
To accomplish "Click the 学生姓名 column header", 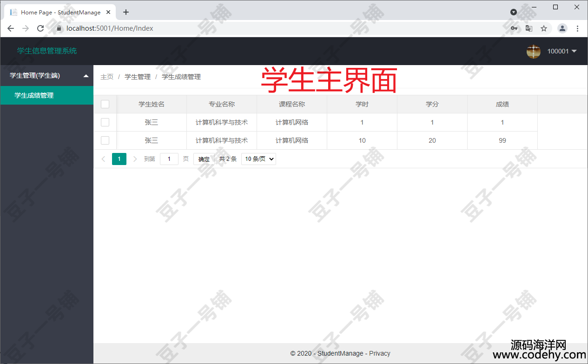I will pos(152,104).
